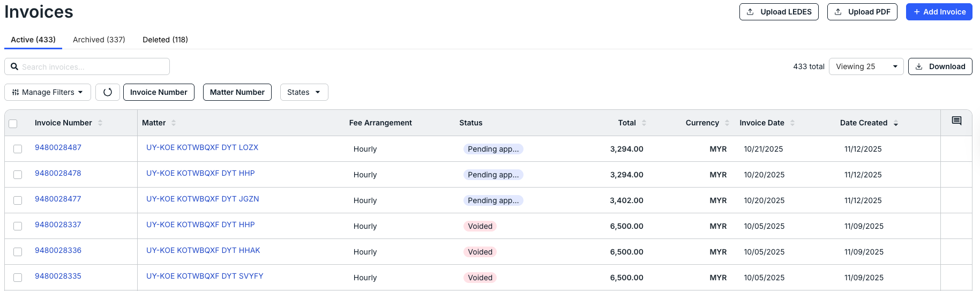Expand the Manage Filters dropdown

(x=48, y=92)
